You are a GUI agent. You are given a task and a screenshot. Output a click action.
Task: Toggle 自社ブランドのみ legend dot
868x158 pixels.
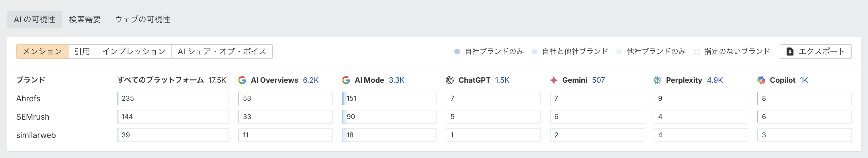(x=457, y=52)
